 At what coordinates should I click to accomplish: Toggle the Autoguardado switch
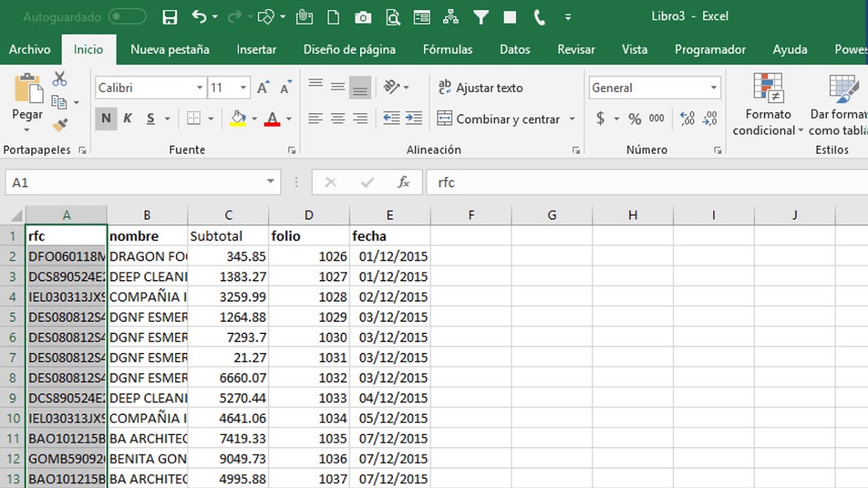pos(127,17)
